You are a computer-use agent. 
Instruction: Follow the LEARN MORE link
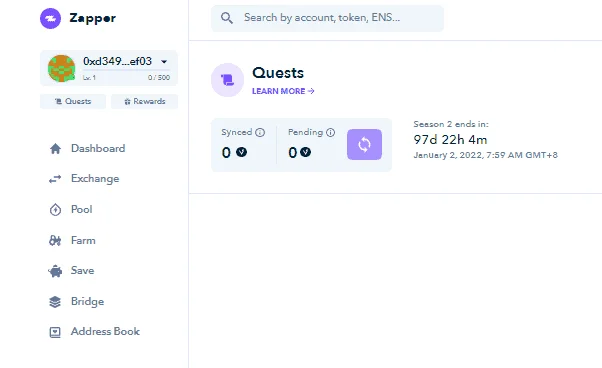pyautogui.click(x=283, y=91)
